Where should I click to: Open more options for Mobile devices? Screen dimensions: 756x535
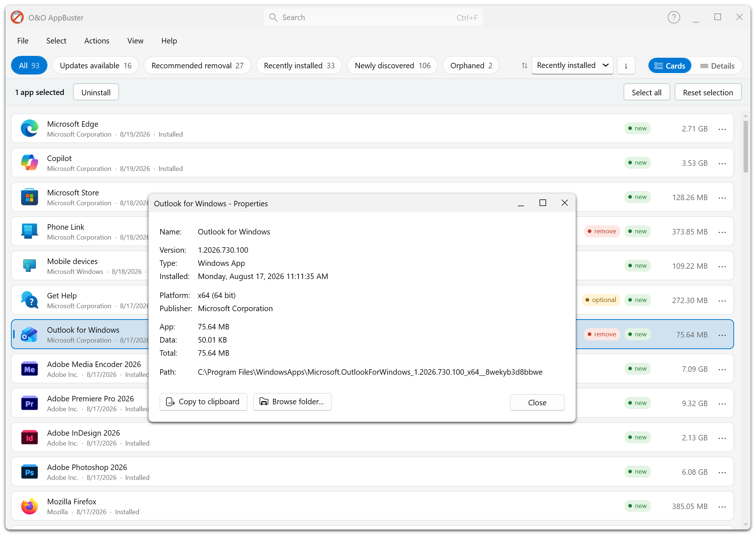(722, 266)
